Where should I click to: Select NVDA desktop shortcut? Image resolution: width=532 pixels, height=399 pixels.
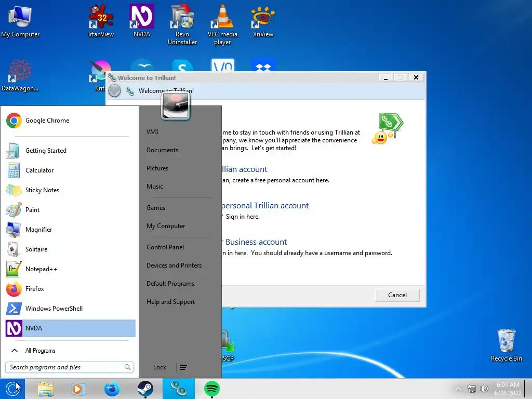(142, 21)
